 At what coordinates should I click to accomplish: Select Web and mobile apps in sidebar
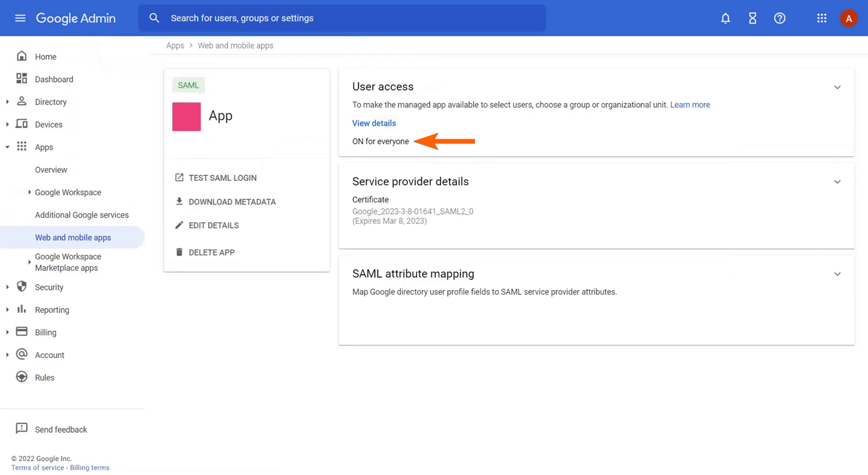73,237
